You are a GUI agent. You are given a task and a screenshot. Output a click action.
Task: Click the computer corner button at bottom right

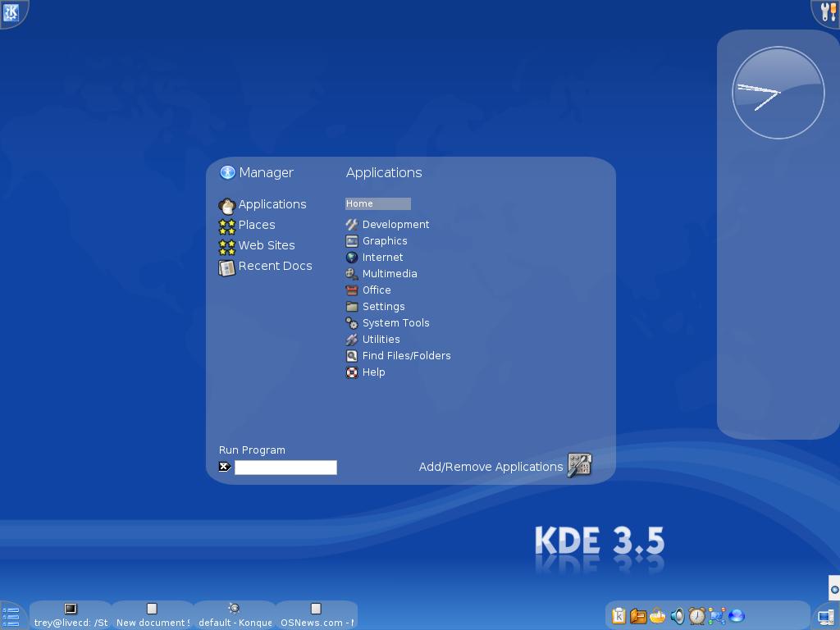click(827, 616)
